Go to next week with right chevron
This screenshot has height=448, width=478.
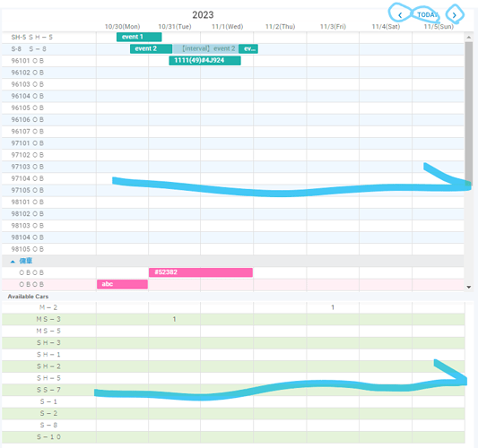(454, 15)
